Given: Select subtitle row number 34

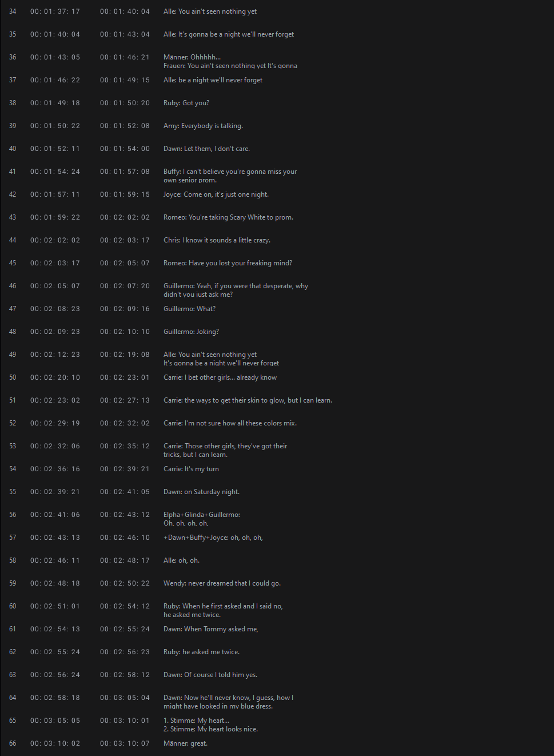Looking at the screenshot, I should 13,11.
